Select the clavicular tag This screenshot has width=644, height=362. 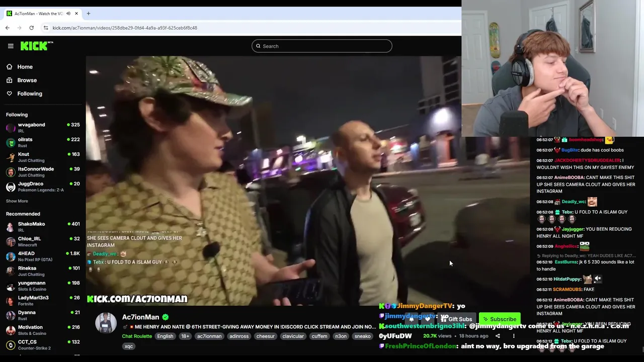point(293,336)
